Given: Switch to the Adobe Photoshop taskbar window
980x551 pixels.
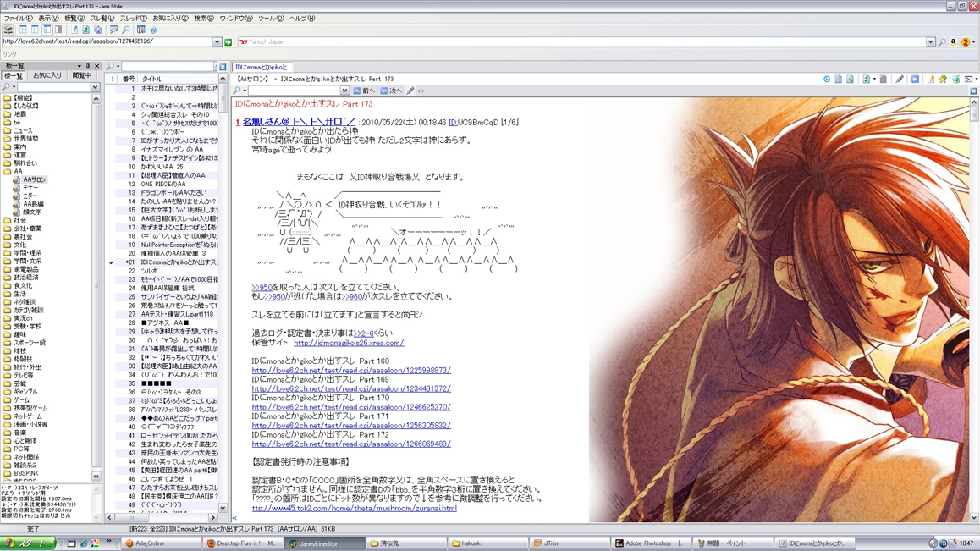Looking at the screenshot, I should click(x=651, y=543).
